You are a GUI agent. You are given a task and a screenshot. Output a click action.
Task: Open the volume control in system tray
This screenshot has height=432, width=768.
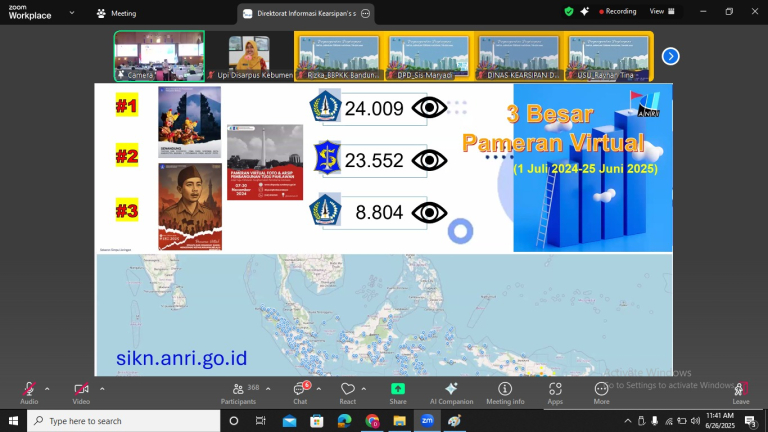[695, 421]
